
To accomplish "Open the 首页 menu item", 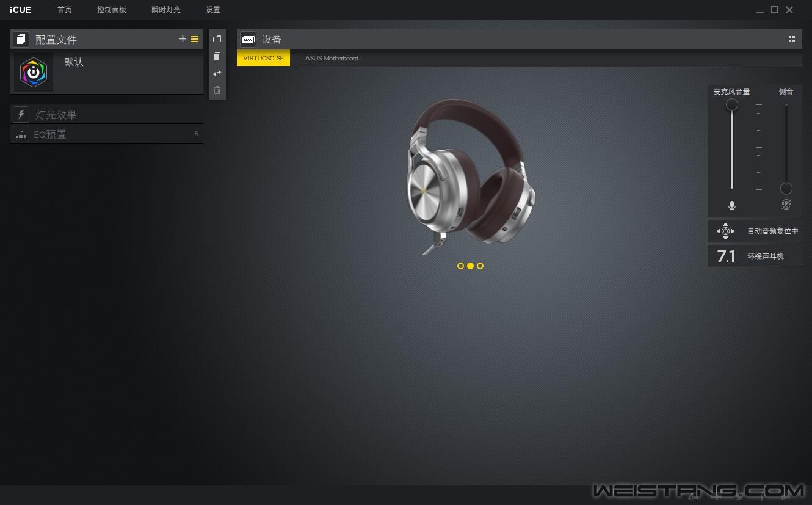I will coord(65,10).
